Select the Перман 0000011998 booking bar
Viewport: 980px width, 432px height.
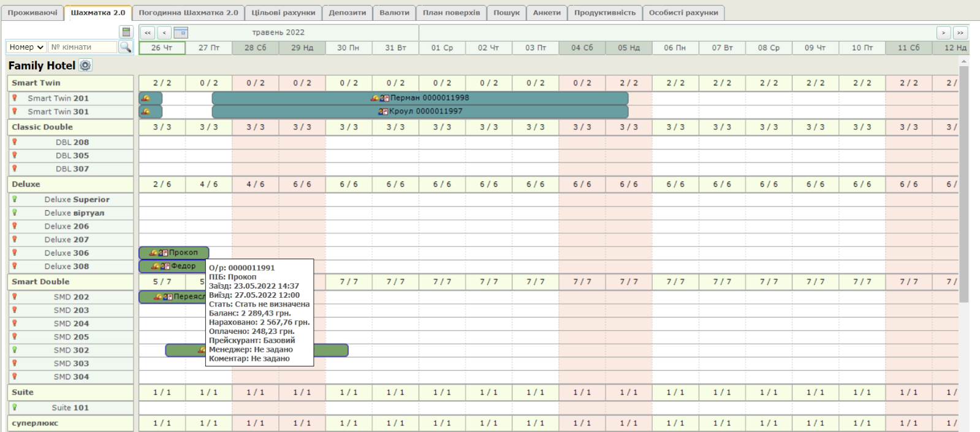[420, 98]
